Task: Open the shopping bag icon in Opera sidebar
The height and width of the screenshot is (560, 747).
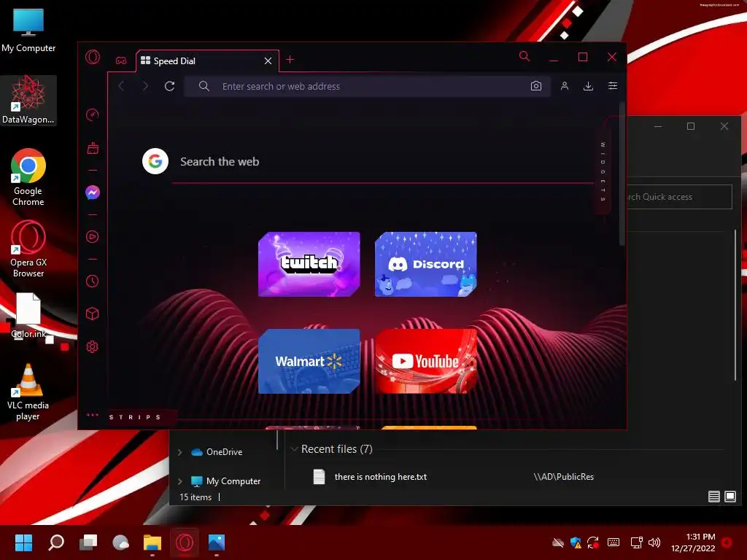Action: [x=93, y=148]
